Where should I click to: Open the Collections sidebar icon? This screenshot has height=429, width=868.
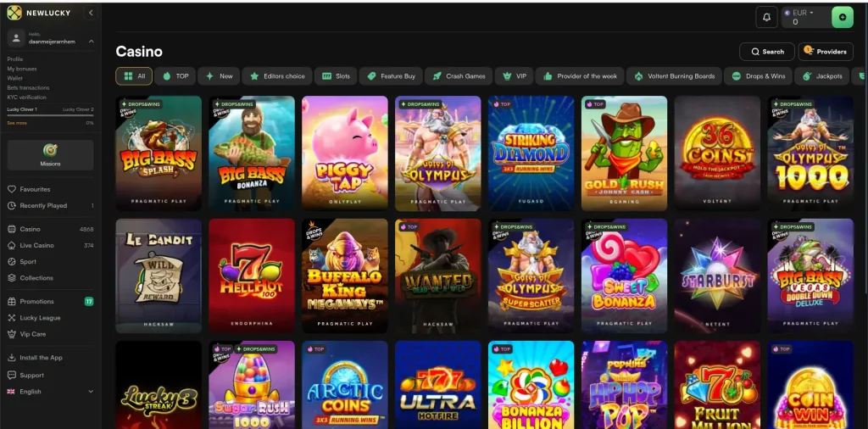coord(12,278)
